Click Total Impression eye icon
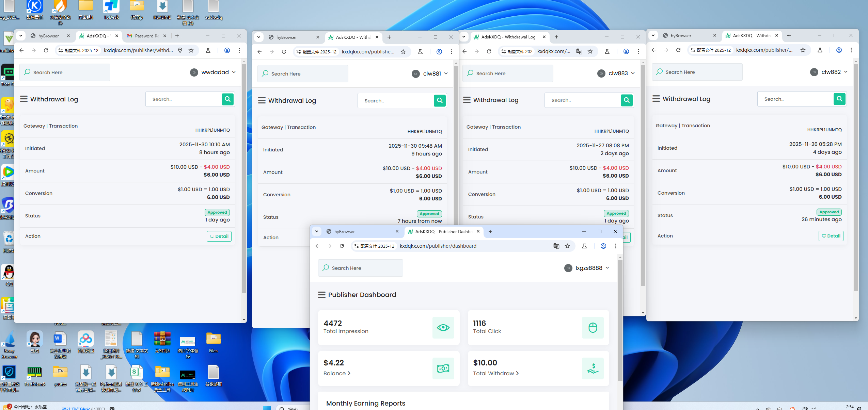The height and width of the screenshot is (410, 868). pyautogui.click(x=443, y=328)
